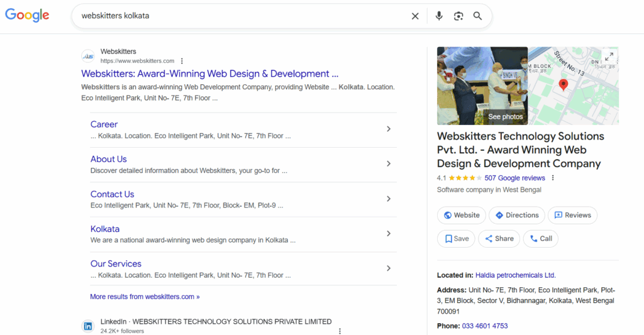The image size is (644, 335).
Task: Open 507 Google reviews link
Action: pos(514,178)
